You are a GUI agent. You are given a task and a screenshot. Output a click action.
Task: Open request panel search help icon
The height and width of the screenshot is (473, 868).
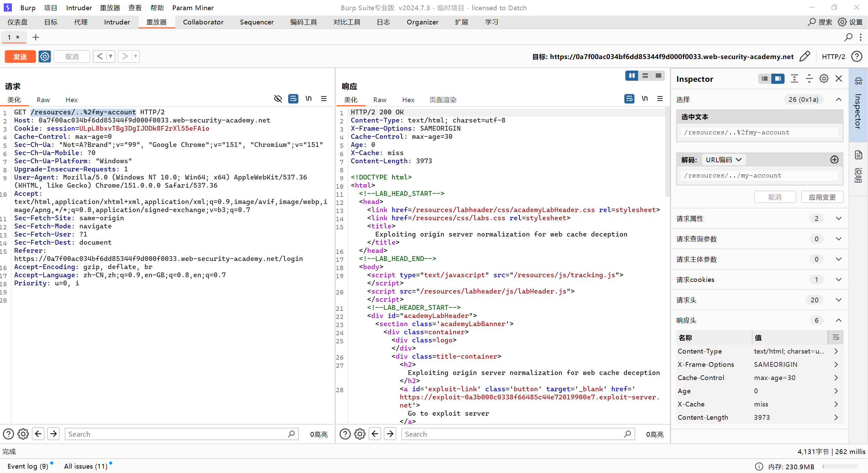coord(8,434)
